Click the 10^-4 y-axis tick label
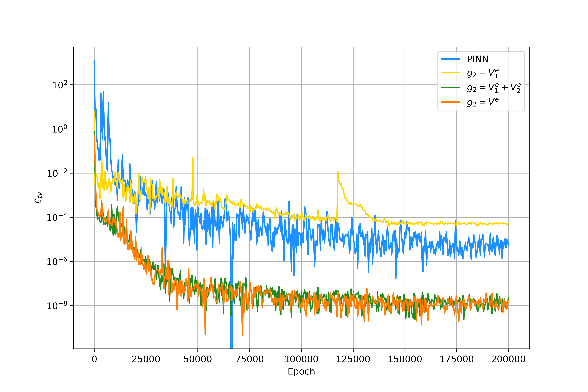The width and height of the screenshot is (588, 392). tap(57, 218)
